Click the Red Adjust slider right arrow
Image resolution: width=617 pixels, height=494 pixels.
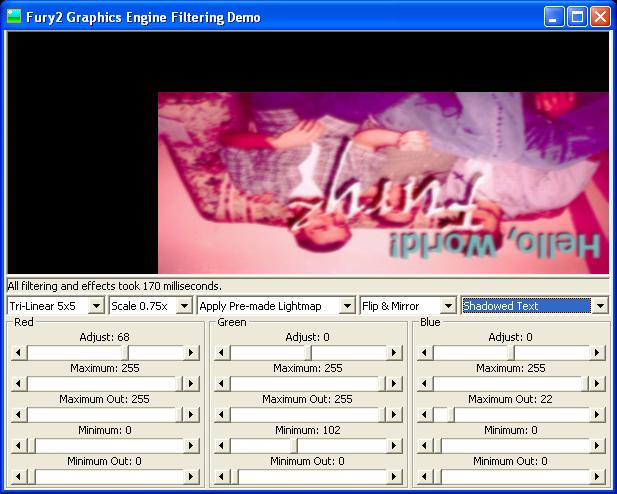(x=191, y=353)
